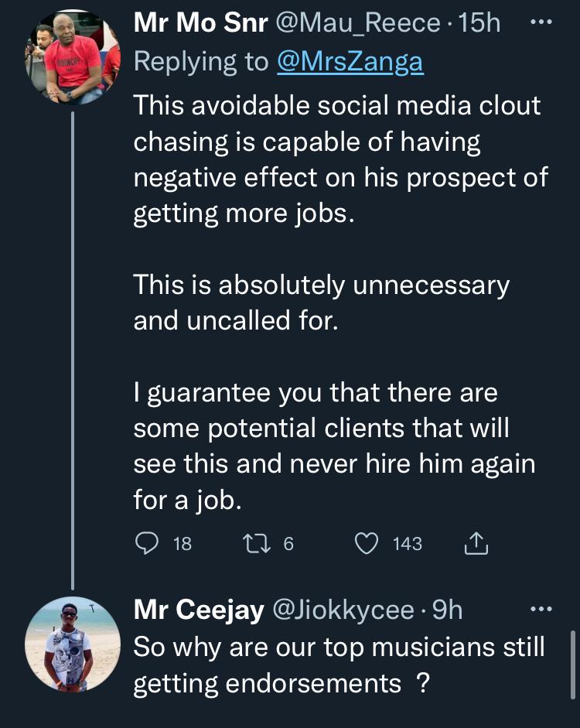Click the reply count 18

pos(182,545)
